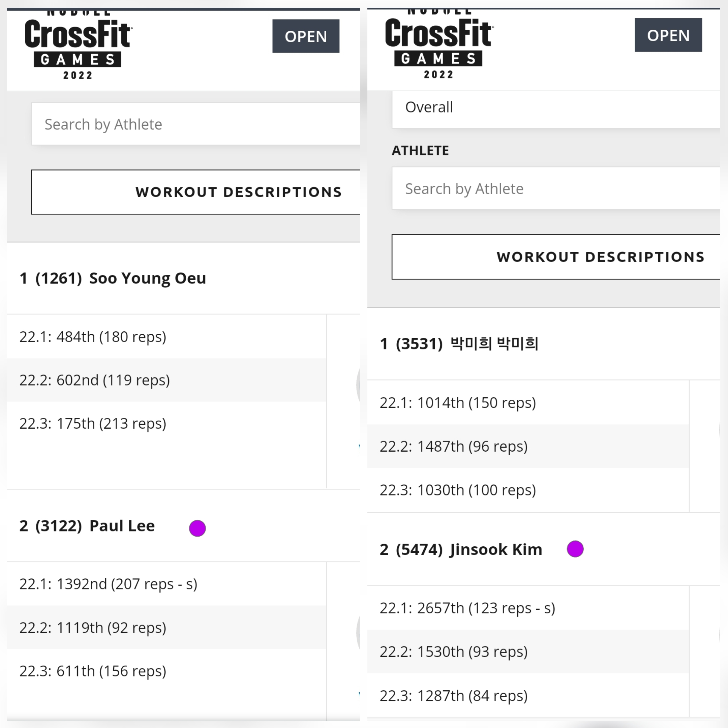Open the right OPEN menu button

(668, 35)
